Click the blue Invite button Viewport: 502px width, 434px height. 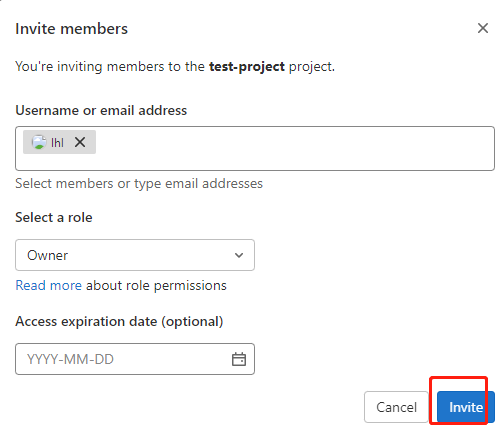pos(466,407)
